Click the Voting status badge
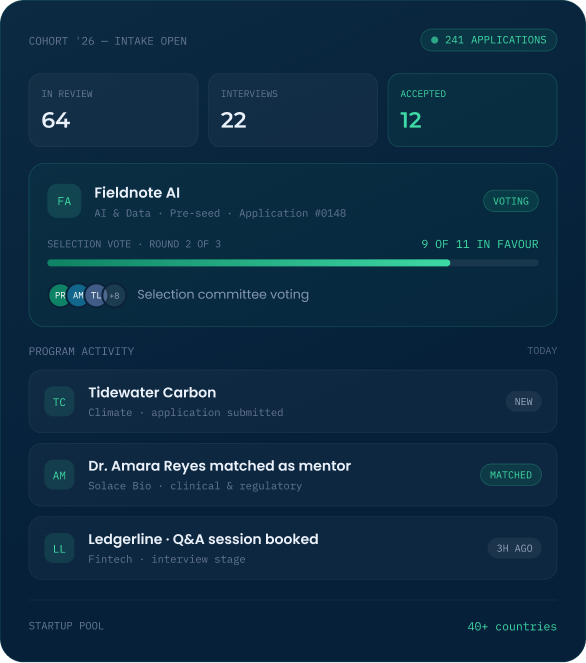586x663 pixels. (x=511, y=201)
